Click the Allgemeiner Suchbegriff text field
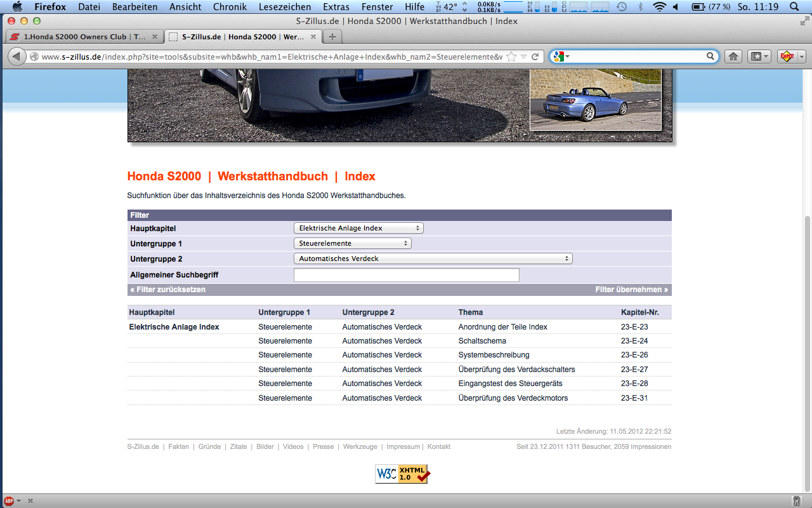 click(x=406, y=275)
